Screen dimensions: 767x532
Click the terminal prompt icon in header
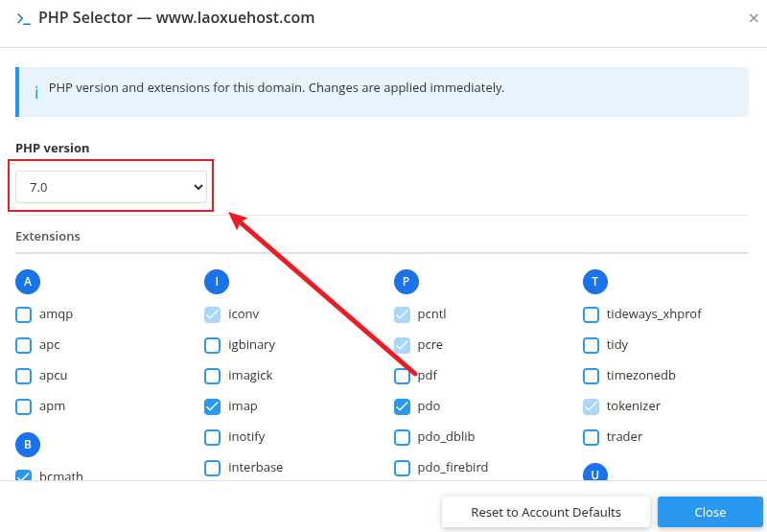[23, 18]
